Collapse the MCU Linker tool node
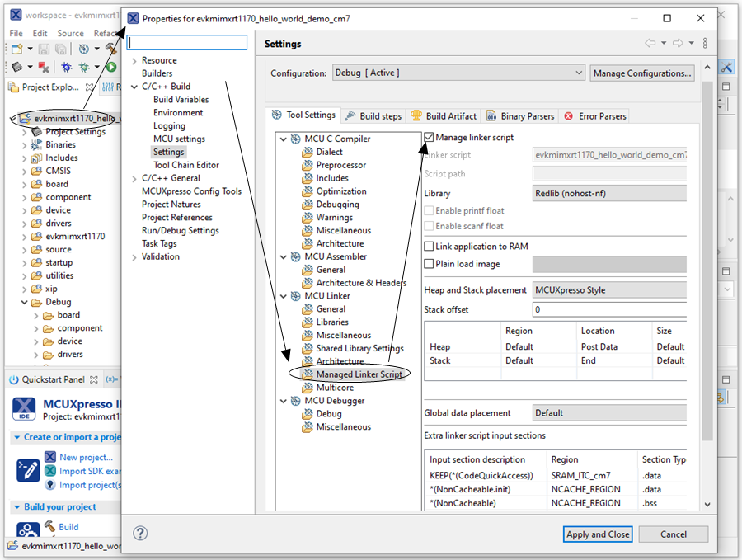 (283, 296)
